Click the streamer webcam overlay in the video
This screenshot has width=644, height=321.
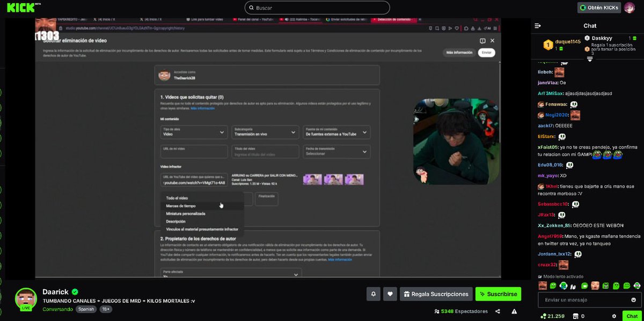coord(456,142)
